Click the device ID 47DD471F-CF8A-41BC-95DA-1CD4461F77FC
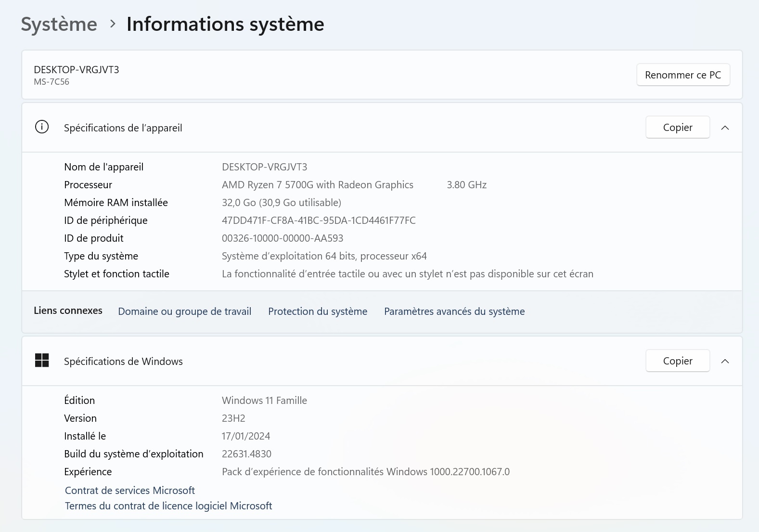Viewport: 759px width, 532px height. [x=319, y=221]
